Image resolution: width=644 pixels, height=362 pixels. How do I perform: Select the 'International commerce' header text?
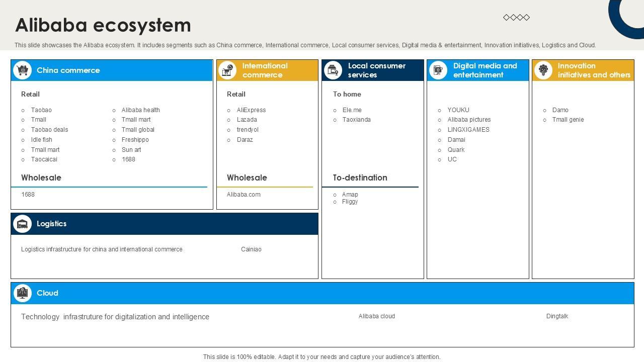pos(265,70)
